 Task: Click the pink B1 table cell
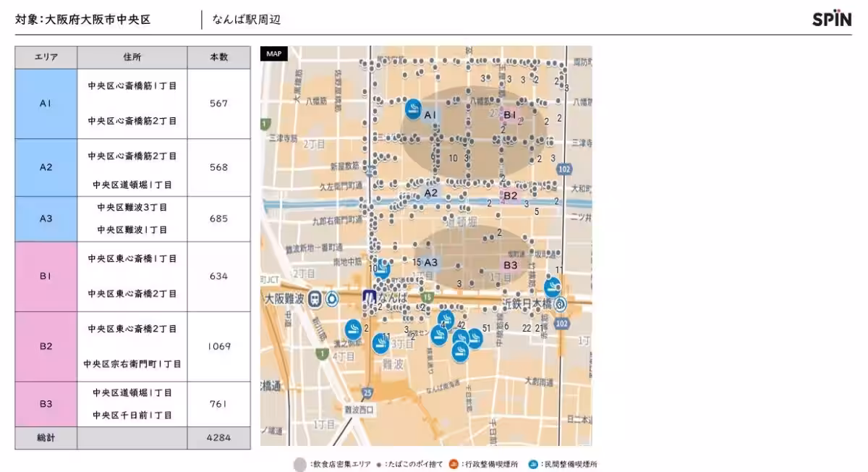coord(46,277)
